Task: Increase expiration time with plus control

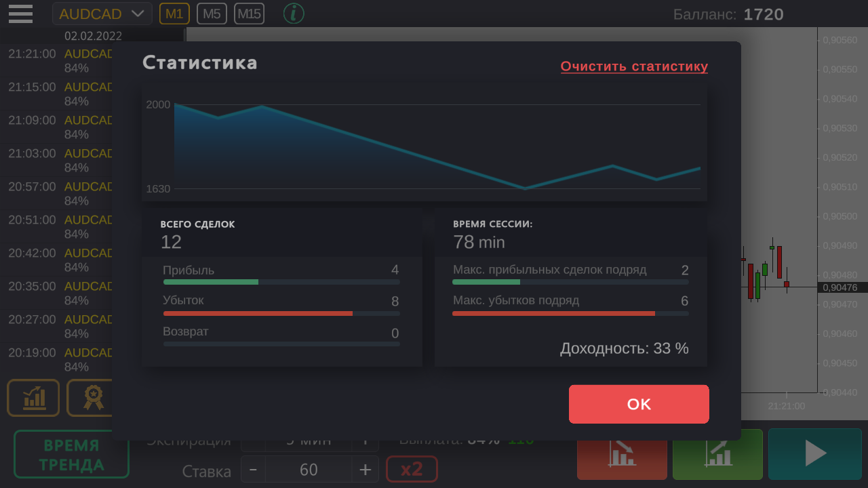Action: 366,439
